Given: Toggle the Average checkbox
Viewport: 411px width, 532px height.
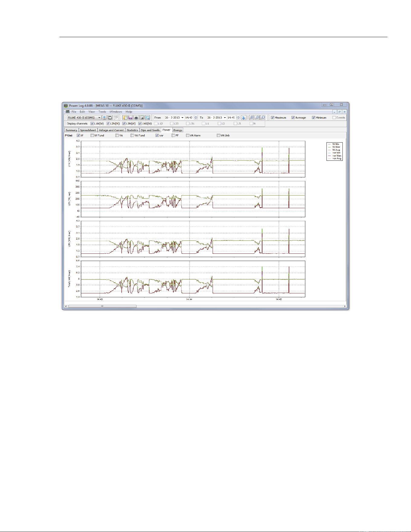Looking at the screenshot, I should 293,118.
